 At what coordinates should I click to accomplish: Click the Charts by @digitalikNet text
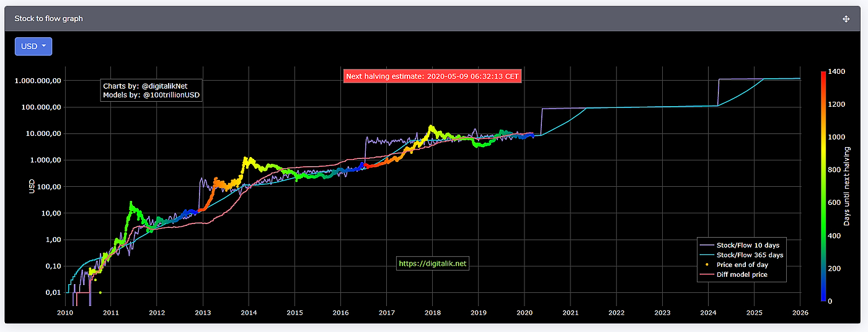click(x=145, y=86)
